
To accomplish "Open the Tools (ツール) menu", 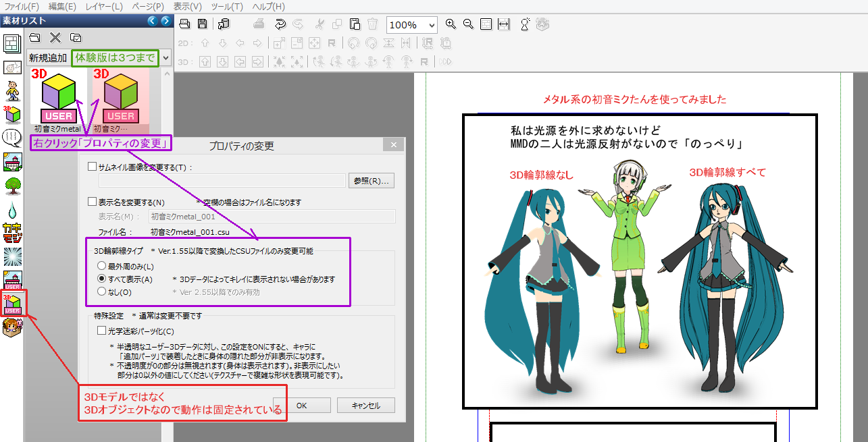I will (x=228, y=6).
